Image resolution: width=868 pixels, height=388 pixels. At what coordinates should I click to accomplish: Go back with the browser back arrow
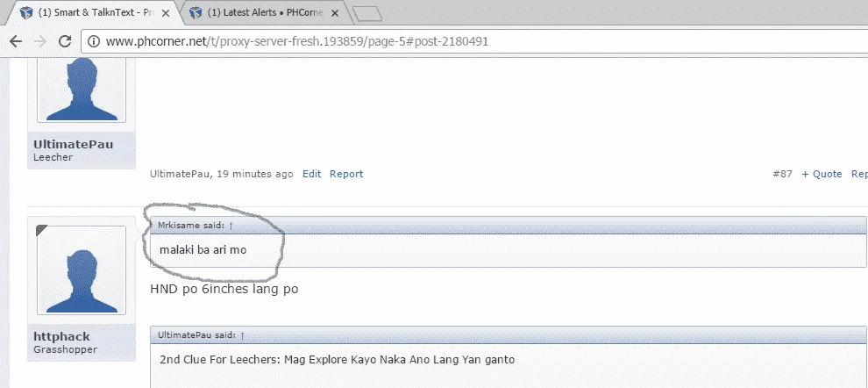(x=16, y=41)
